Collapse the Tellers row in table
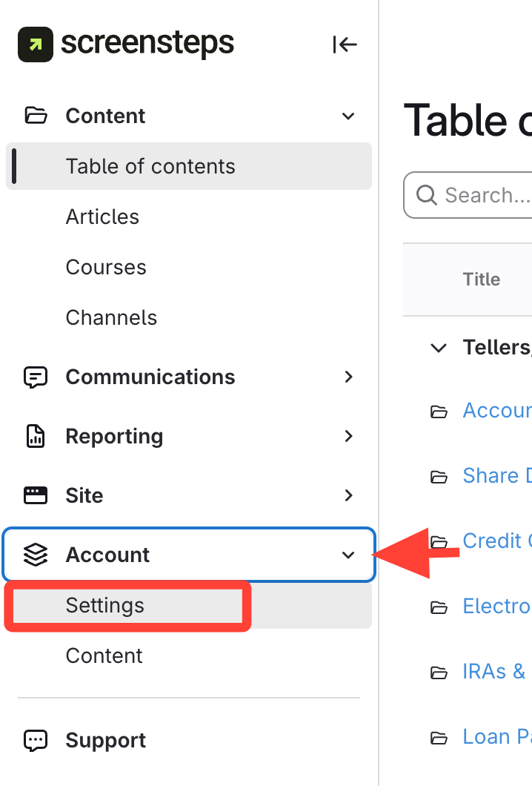Screen dimensions: 532x786 pos(439,347)
